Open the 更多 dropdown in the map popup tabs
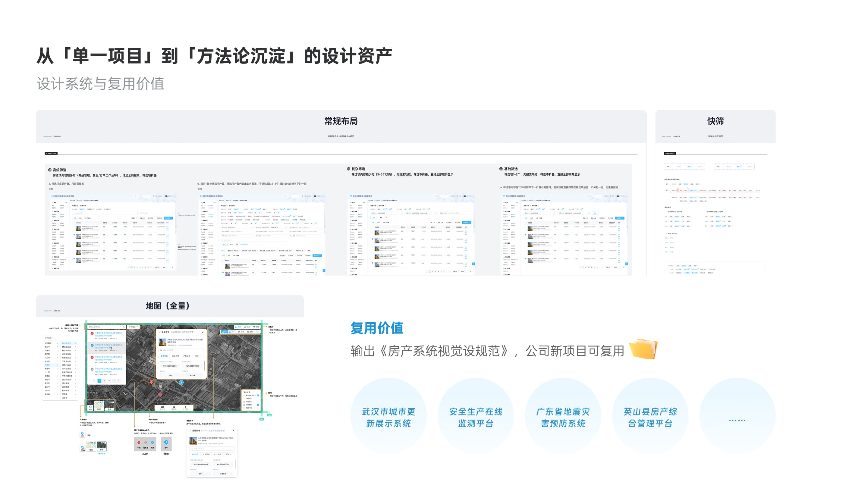This screenshot has width=868, height=488. point(198,356)
